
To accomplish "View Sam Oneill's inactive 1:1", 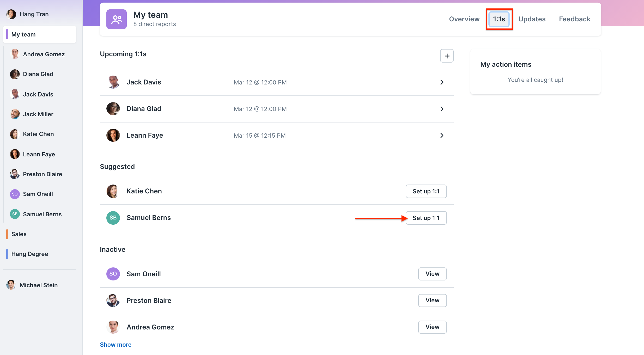I will (x=432, y=274).
